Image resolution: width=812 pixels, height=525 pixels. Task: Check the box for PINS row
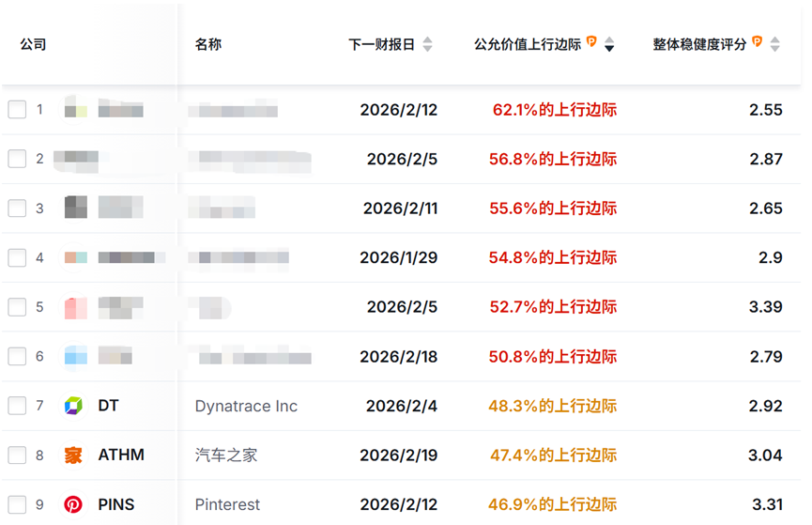17,504
